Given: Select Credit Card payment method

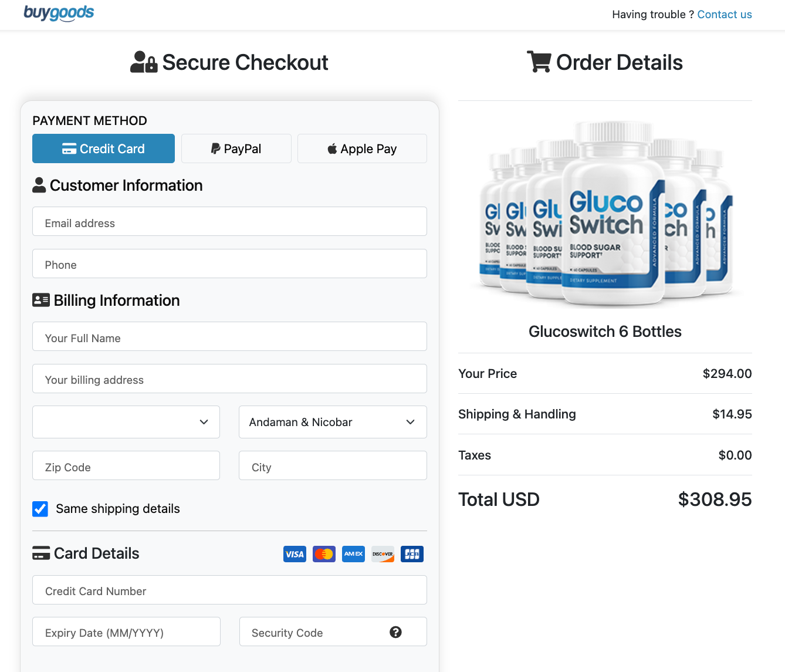Looking at the screenshot, I should click(103, 148).
